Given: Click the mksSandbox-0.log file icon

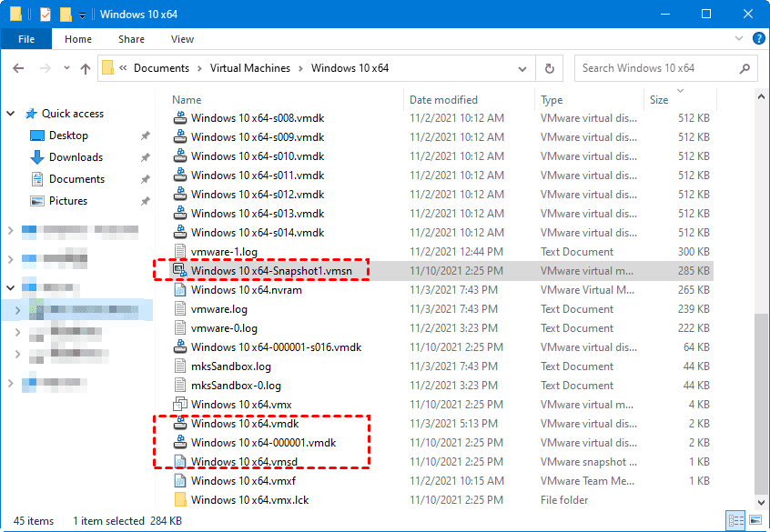Looking at the screenshot, I should click(x=180, y=386).
